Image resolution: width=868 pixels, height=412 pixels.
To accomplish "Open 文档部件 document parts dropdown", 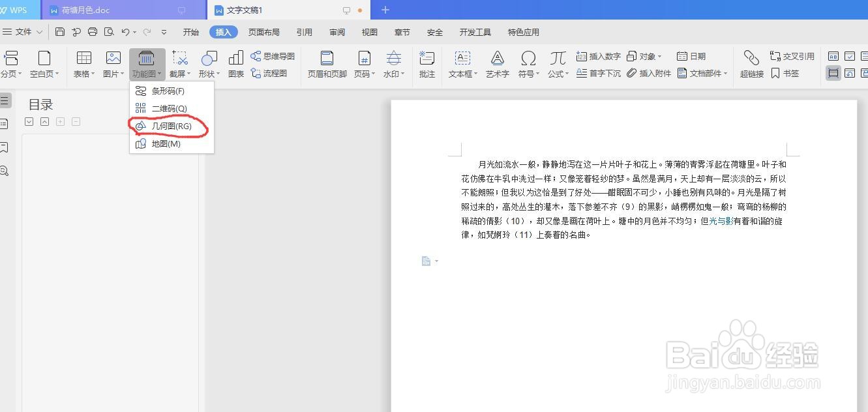I will (702, 74).
